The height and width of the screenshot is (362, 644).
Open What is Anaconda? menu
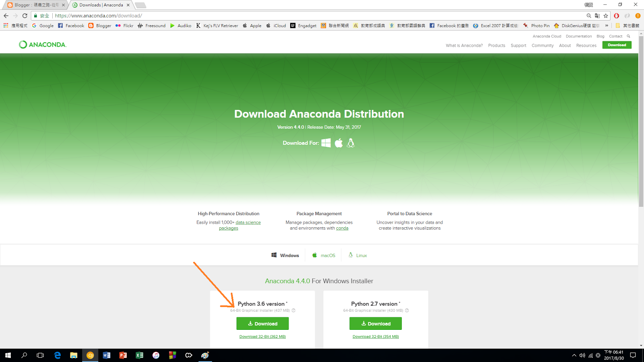click(x=464, y=45)
